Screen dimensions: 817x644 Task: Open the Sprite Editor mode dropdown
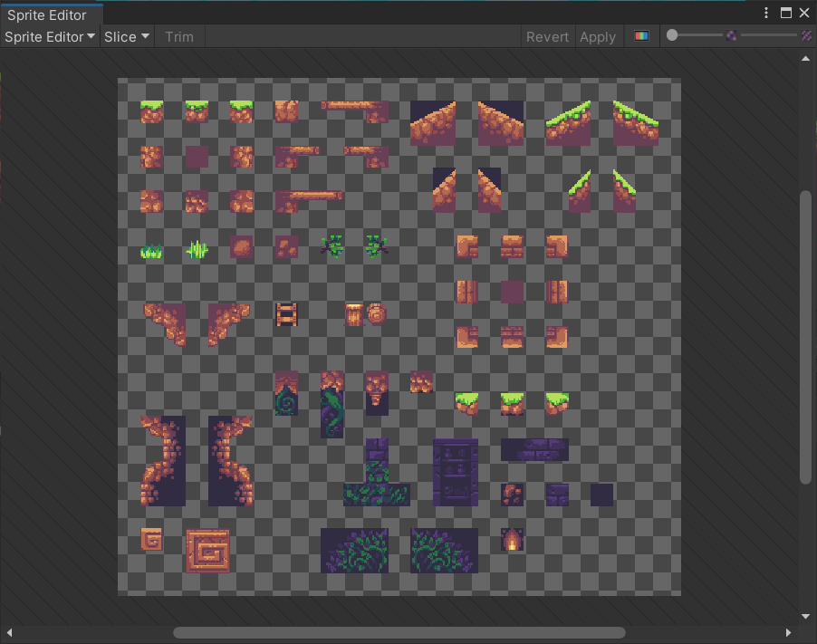point(50,36)
